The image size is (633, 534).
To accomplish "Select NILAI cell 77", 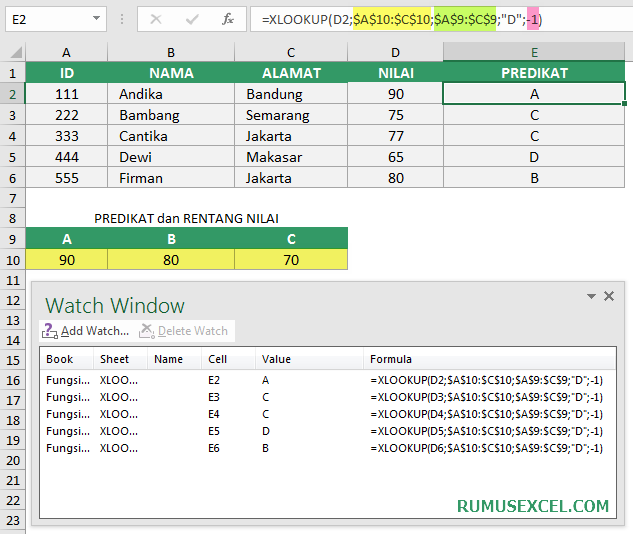I will tap(395, 136).
